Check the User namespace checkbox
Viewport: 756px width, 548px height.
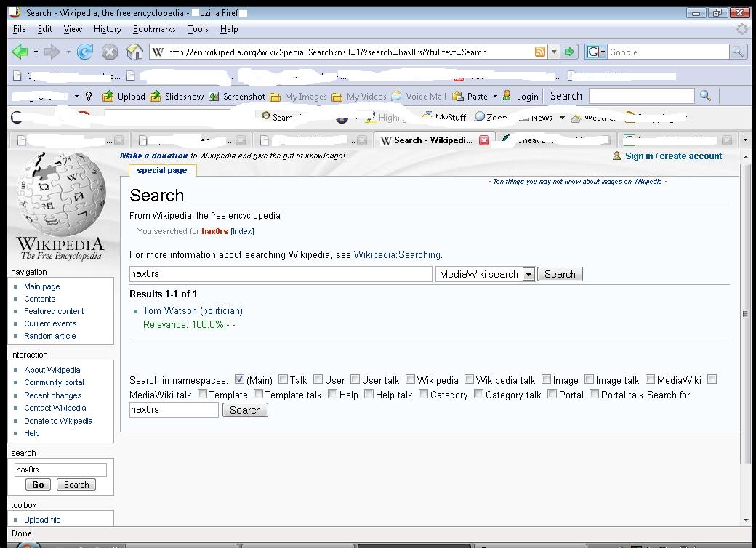[318, 379]
